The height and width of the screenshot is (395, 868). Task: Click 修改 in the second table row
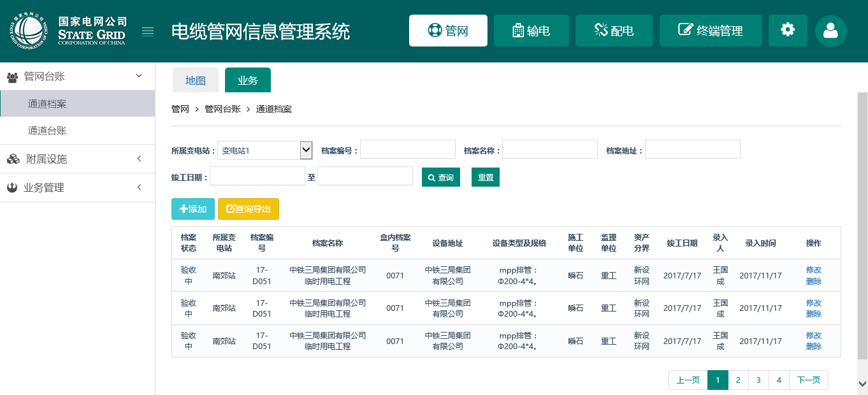pos(814,303)
